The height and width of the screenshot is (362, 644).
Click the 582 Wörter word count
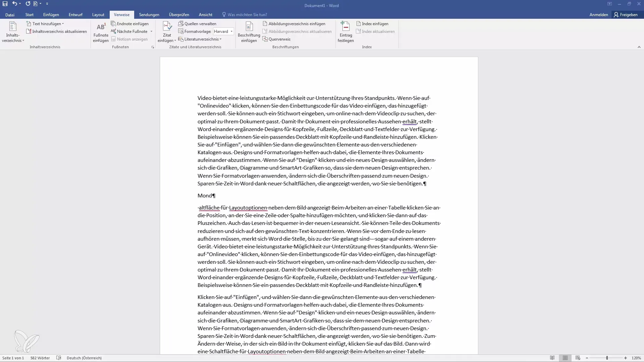[40, 358]
